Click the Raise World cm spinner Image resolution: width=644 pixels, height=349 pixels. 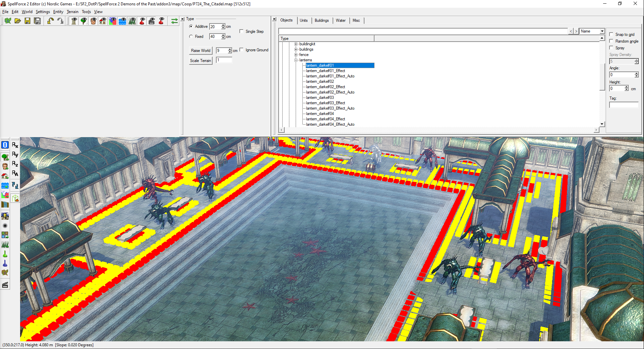tap(230, 51)
